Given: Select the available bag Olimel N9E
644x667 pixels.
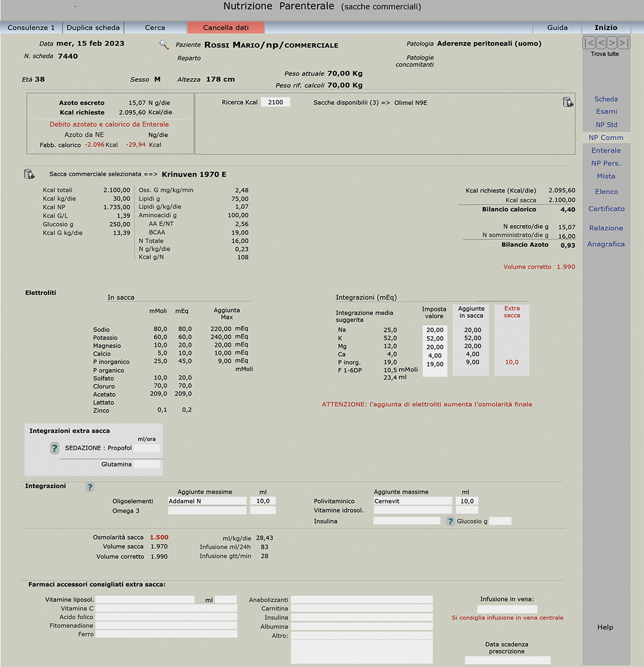Looking at the screenshot, I should (x=411, y=103).
